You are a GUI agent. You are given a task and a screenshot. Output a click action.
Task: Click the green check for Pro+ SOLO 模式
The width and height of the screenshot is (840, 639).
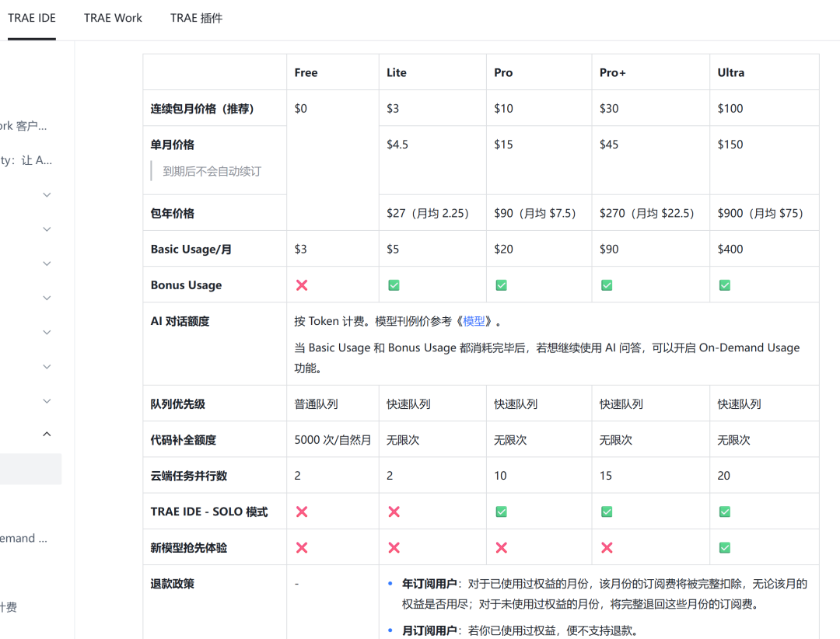coord(607,512)
